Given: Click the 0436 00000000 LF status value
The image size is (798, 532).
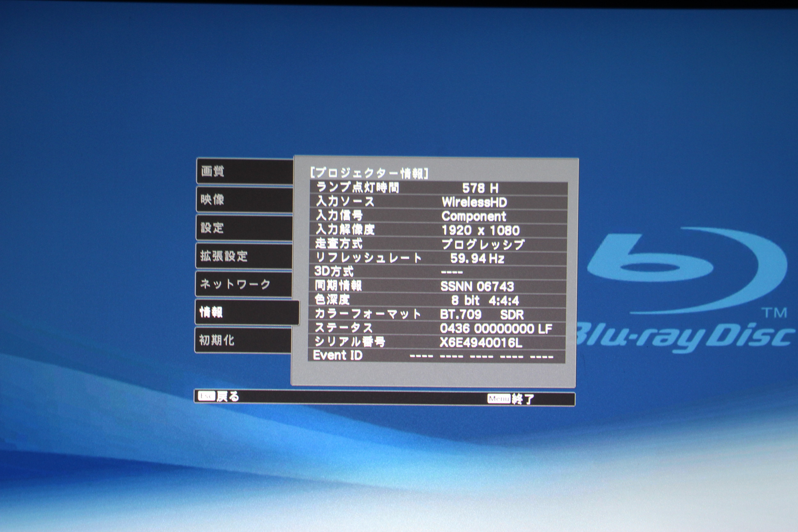Looking at the screenshot, I should click(x=496, y=329).
